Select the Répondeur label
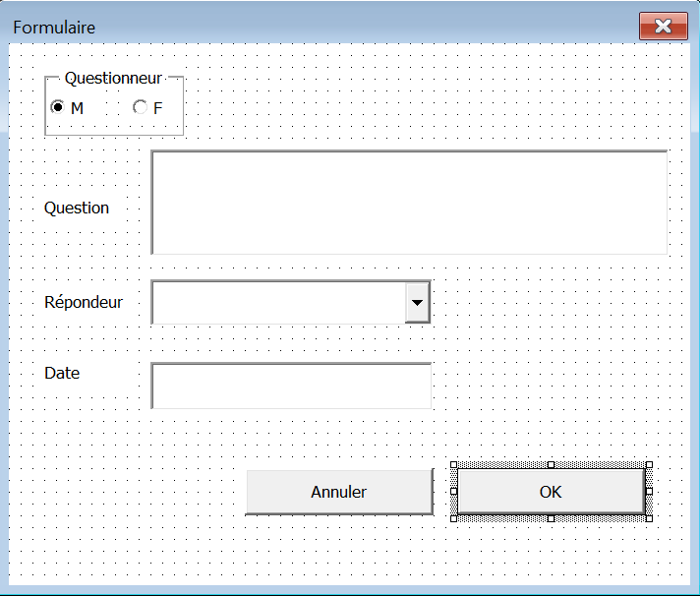 [84, 302]
